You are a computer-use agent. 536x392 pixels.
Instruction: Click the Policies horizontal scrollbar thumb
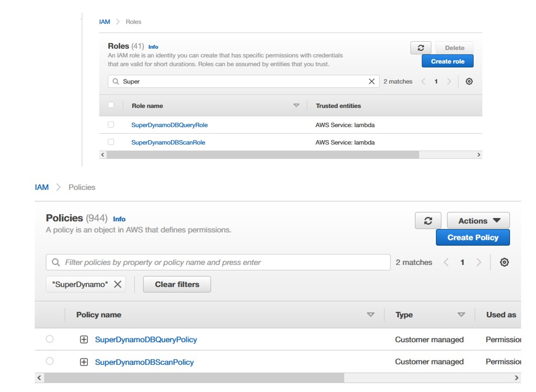point(194,378)
